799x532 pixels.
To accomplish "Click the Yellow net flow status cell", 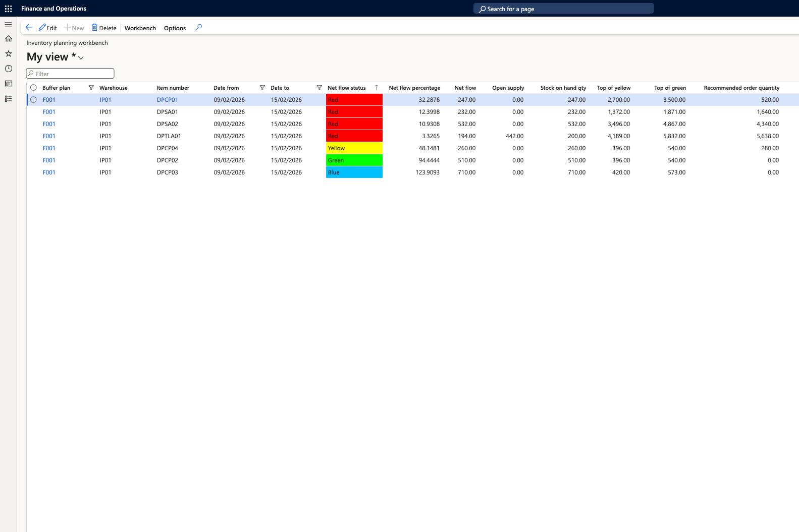I will 354,148.
